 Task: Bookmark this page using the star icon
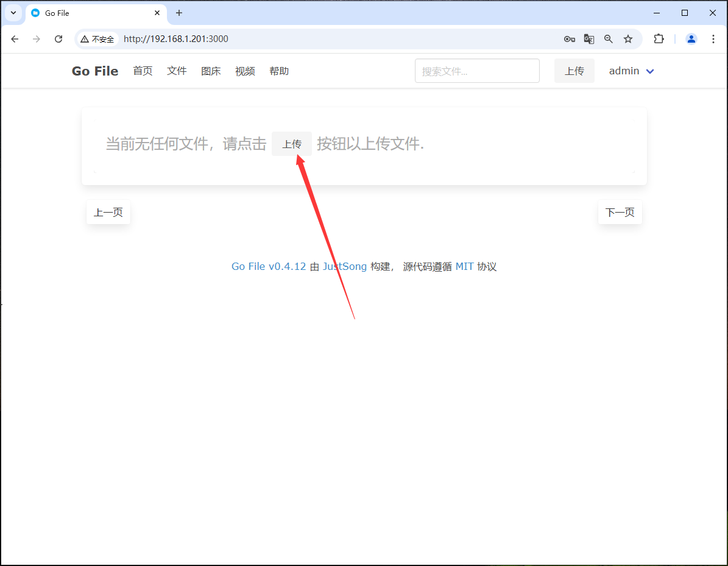(x=628, y=38)
